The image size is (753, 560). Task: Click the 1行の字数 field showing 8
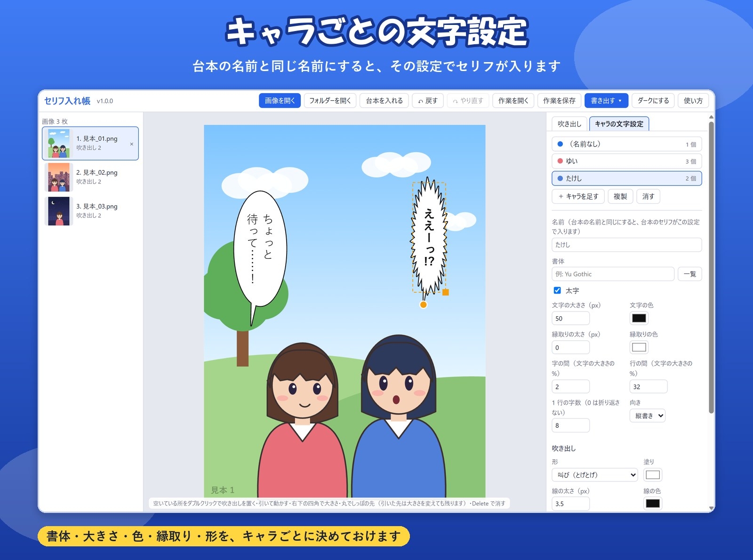pyautogui.click(x=570, y=425)
